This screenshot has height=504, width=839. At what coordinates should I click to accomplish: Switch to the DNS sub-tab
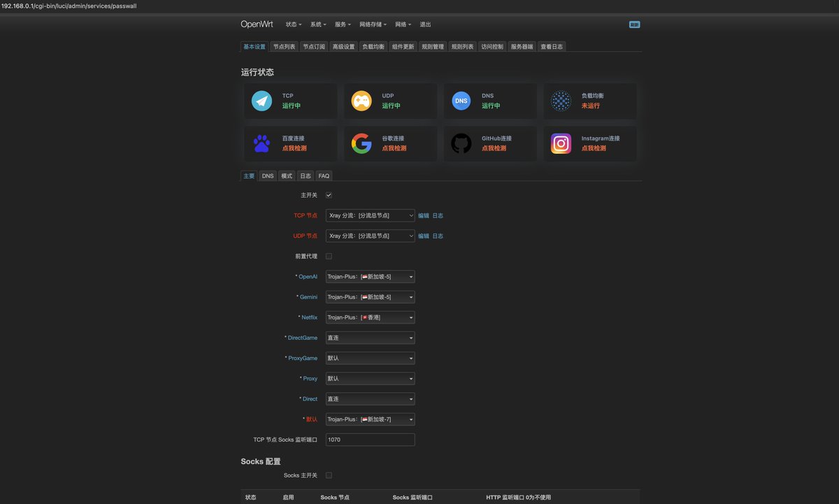(x=268, y=176)
